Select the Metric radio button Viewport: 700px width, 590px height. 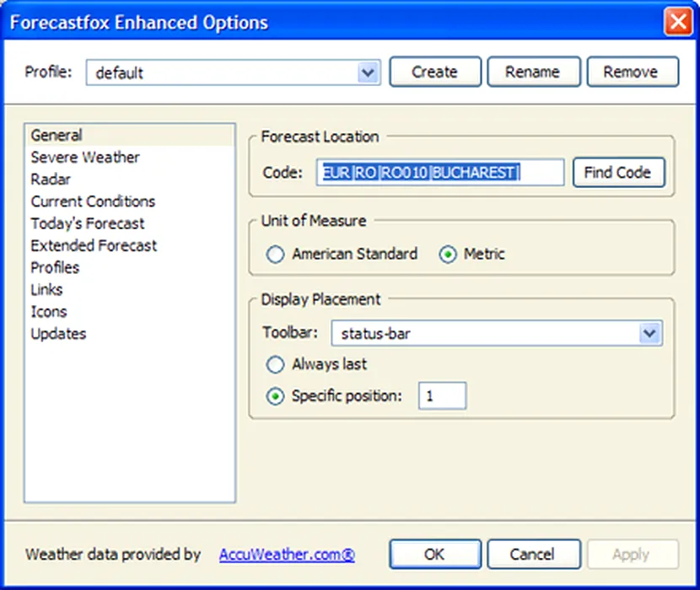point(448,255)
